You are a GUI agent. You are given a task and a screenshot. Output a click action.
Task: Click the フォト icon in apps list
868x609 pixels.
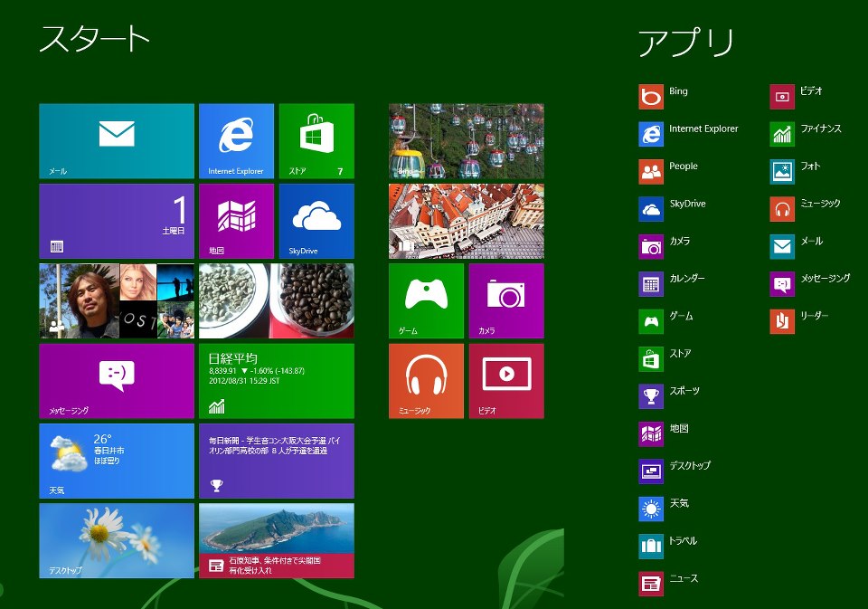pyautogui.click(x=782, y=172)
